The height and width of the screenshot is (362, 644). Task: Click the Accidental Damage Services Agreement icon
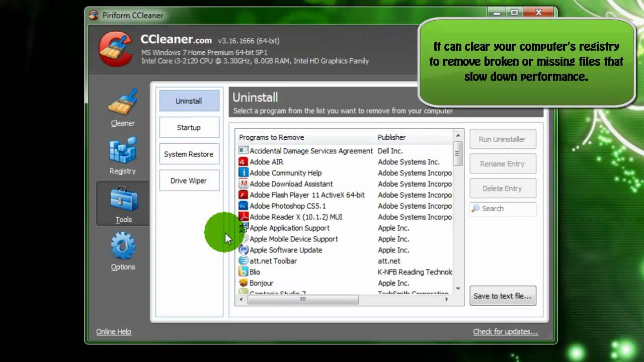pos(244,150)
